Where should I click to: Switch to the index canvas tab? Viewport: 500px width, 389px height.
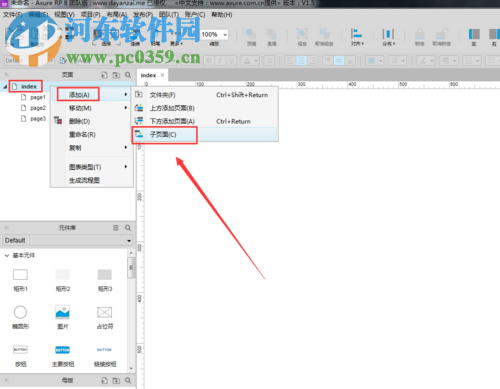tap(148, 75)
